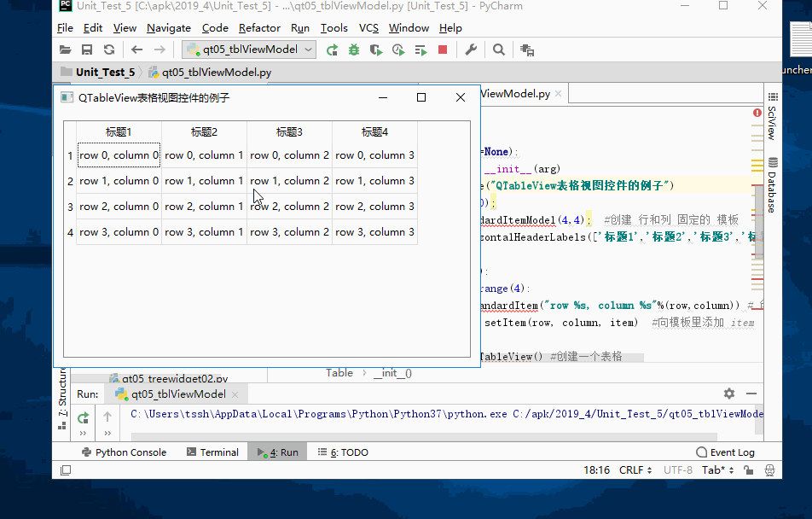The image size is (812, 519).
Task: Open the Database side panel
Action: tap(772, 185)
